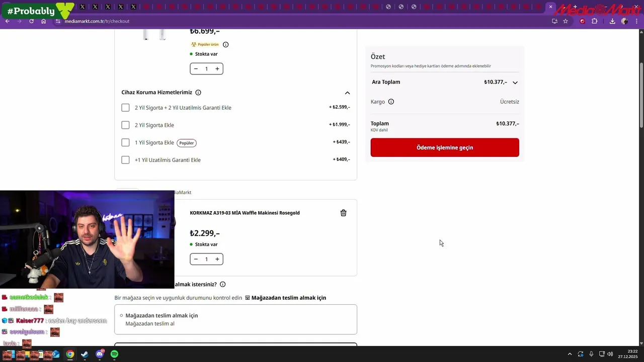Viewport: 644px width, 362px height.
Task: Increase quantity of ₺6.699 product
Action: point(217,69)
